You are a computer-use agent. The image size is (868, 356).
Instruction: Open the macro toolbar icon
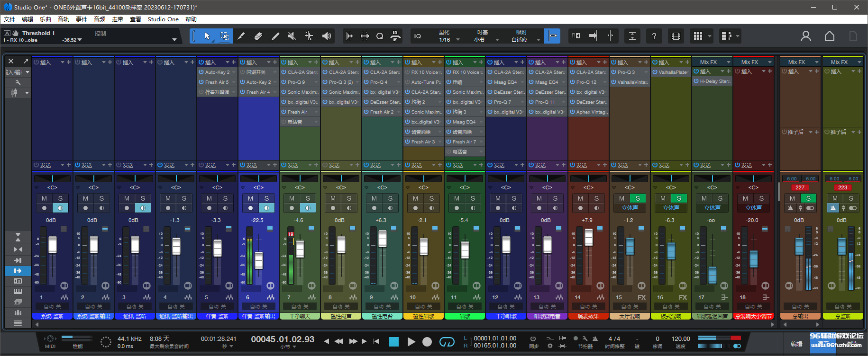click(x=395, y=36)
